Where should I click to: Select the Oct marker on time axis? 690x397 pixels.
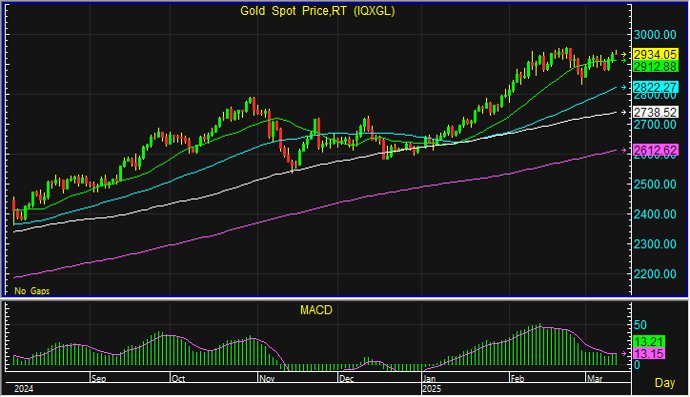pyautogui.click(x=178, y=378)
